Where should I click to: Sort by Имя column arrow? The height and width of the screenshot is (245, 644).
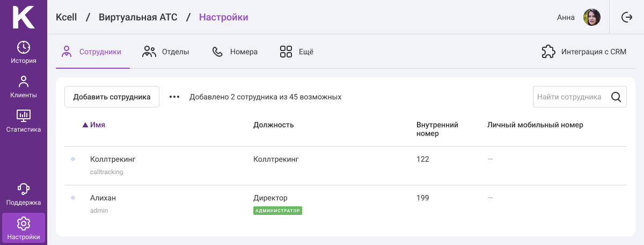pos(85,125)
